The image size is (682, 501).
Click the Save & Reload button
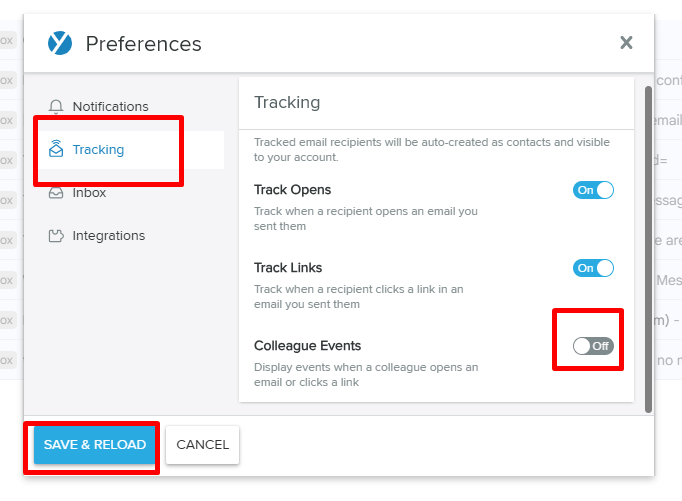[x=94, y=444]
